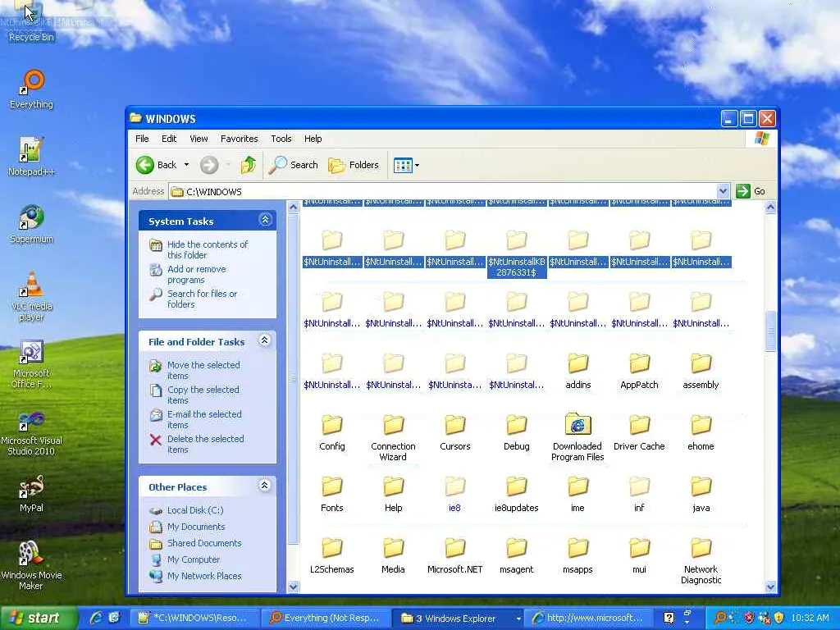Select the ie8updates folder
Viewport: 840px width, 630px height.
(517, 494)
